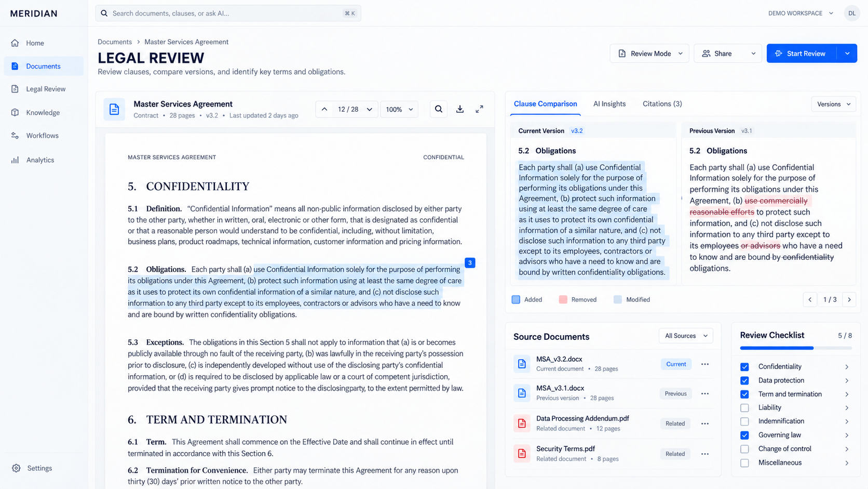868x489 pixels.
Task: Check the Indemnification checklist item
Action: (744, 421)
